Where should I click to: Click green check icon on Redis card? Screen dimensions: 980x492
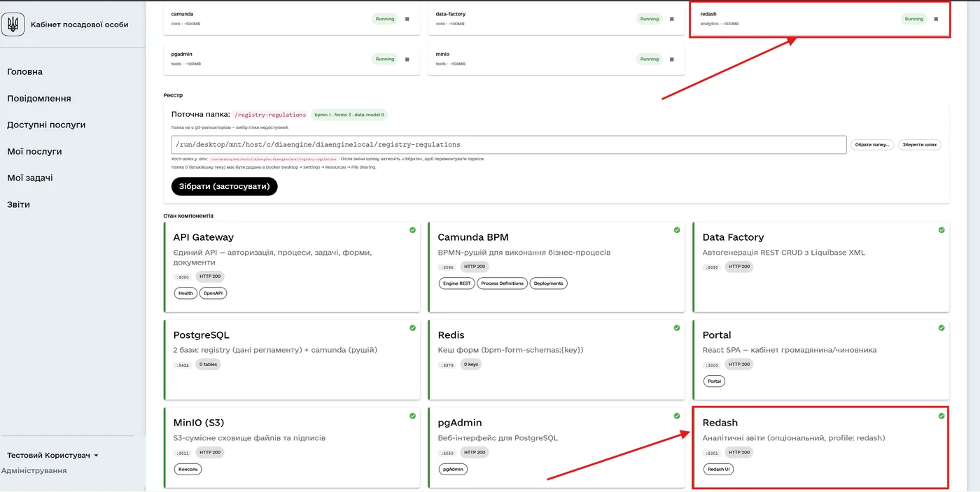pyautogui.click(x=677, y=328)
